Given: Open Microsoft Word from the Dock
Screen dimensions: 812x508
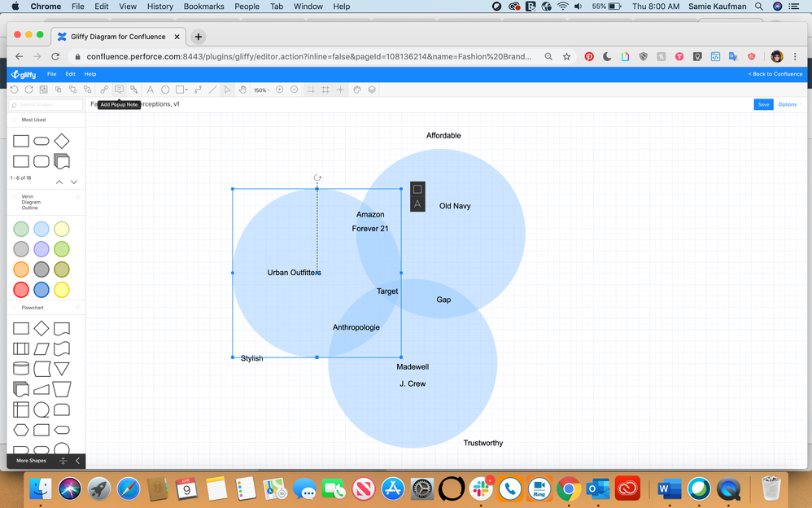Looking at the screenshot, I should click(670, 488).
